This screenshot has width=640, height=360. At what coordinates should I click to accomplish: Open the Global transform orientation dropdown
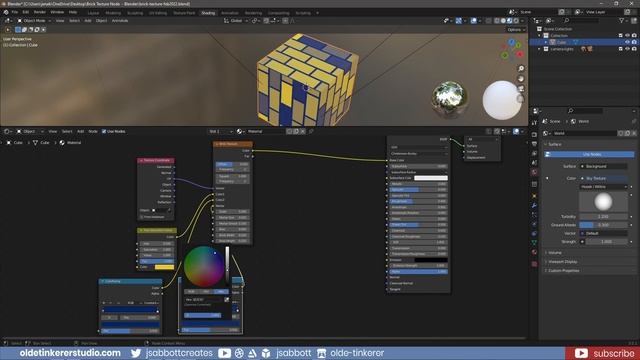236,20
